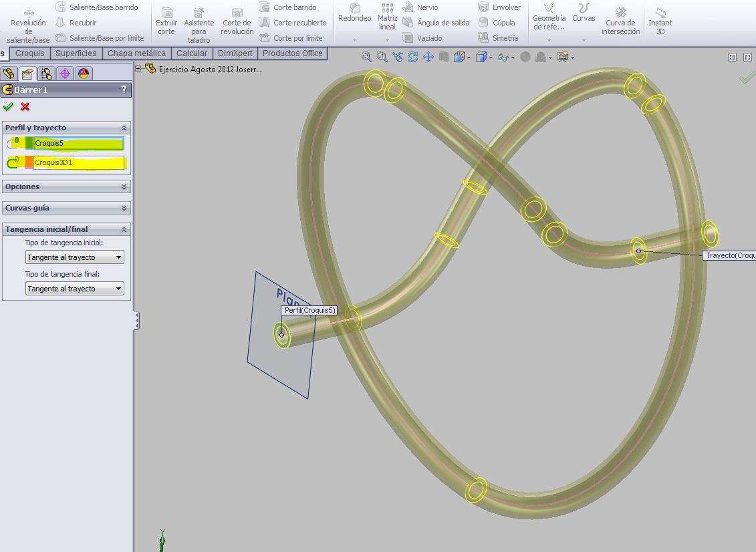Click the Curva de intersección button

[620, 21]
